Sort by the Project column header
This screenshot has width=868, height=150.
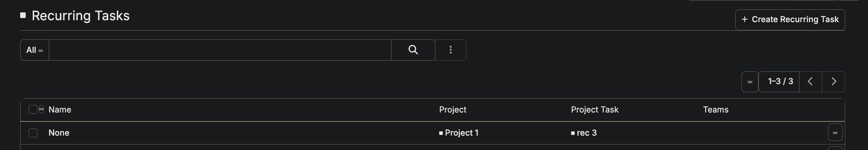pos(453,110)
